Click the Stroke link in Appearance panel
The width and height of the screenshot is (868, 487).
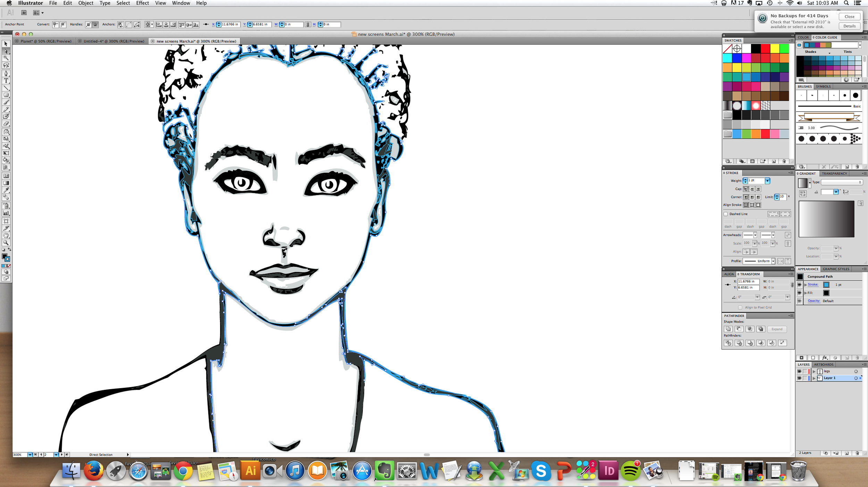point(812,284)
